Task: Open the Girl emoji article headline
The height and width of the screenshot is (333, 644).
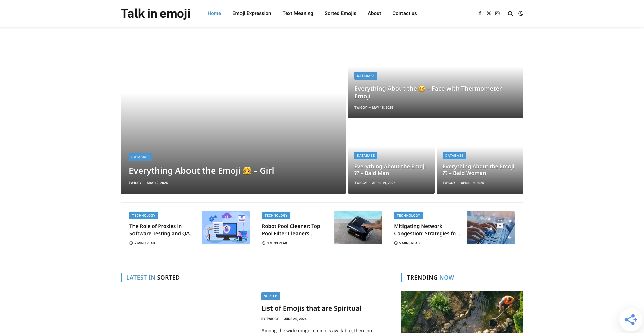Action: click(x=201, y=170)
